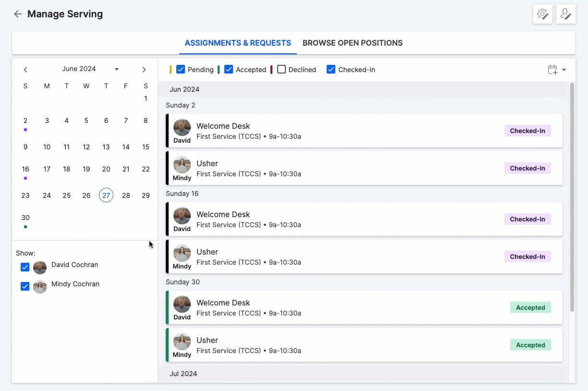The height and width of the screenshot is (391, 588).
Task: Switch to Browse Open Positions tab
Action: [x=353, y=43]
